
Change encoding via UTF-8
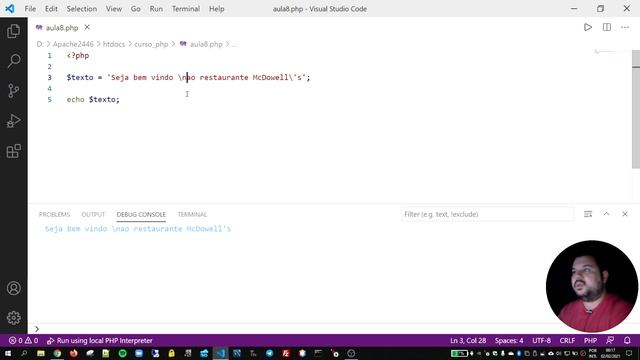point(541,340)
